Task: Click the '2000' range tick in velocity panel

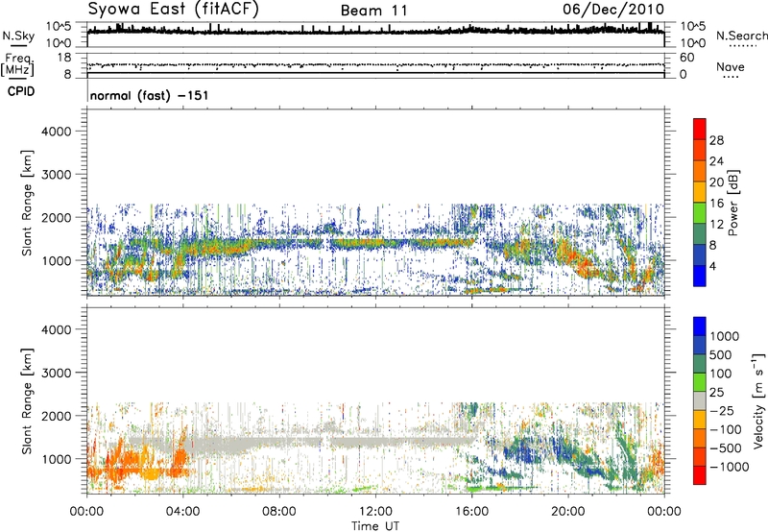Action: click(x=57, y=416)
